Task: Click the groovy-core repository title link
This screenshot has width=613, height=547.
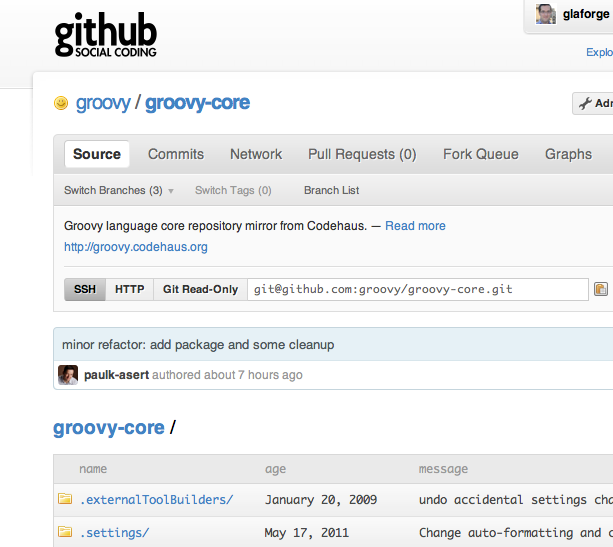Action: pyautogui.click(x=197, y=103)
